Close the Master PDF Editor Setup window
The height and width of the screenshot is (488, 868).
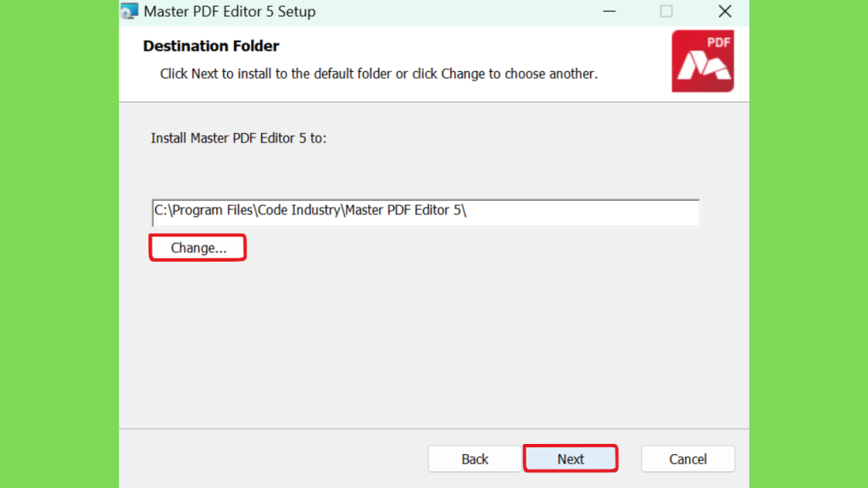point(726,11)
